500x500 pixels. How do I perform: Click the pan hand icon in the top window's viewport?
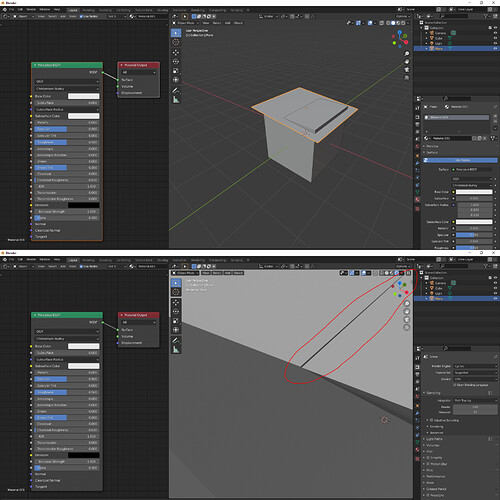tap(407, 62)
